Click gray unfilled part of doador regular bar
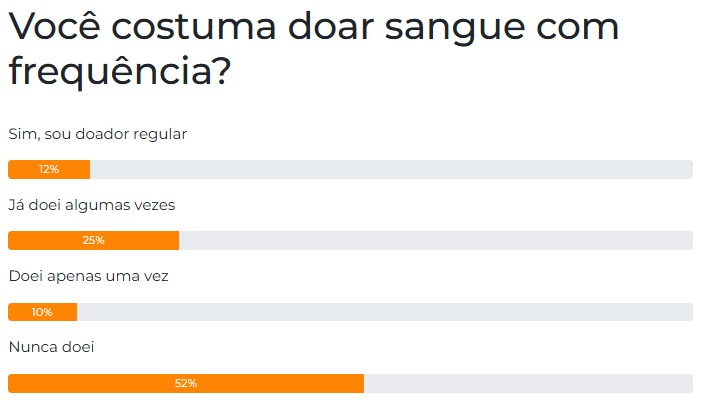Viewport: 701px width, 405px height. click(x=391, y=169)
